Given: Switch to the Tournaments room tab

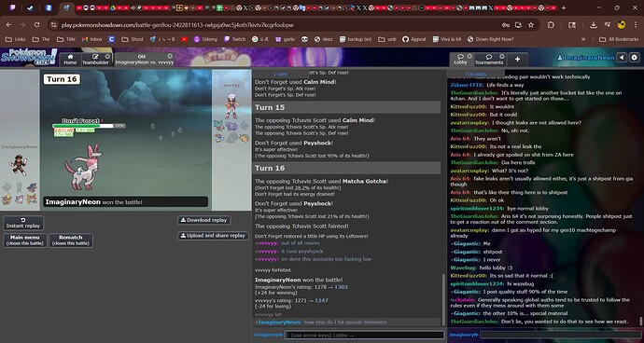Looking at the screenshot, I should tap(489, 60).
